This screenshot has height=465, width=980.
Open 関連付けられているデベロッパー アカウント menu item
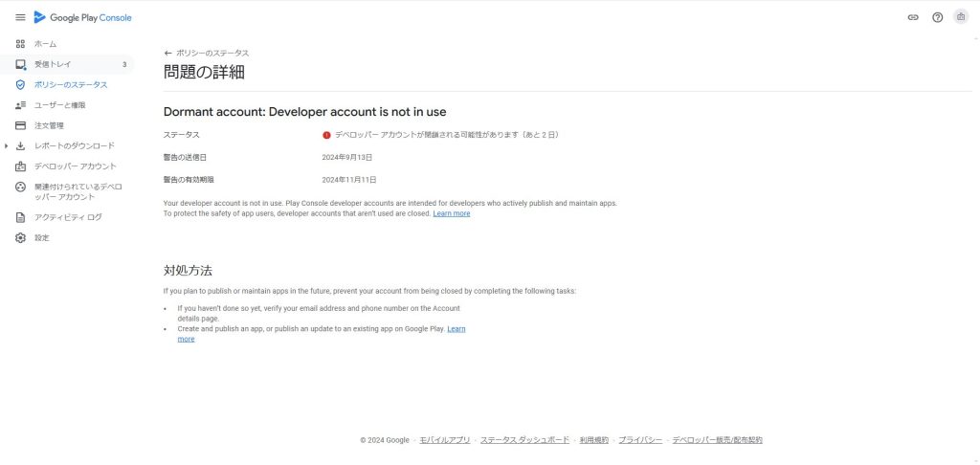(x=78, y=192)
